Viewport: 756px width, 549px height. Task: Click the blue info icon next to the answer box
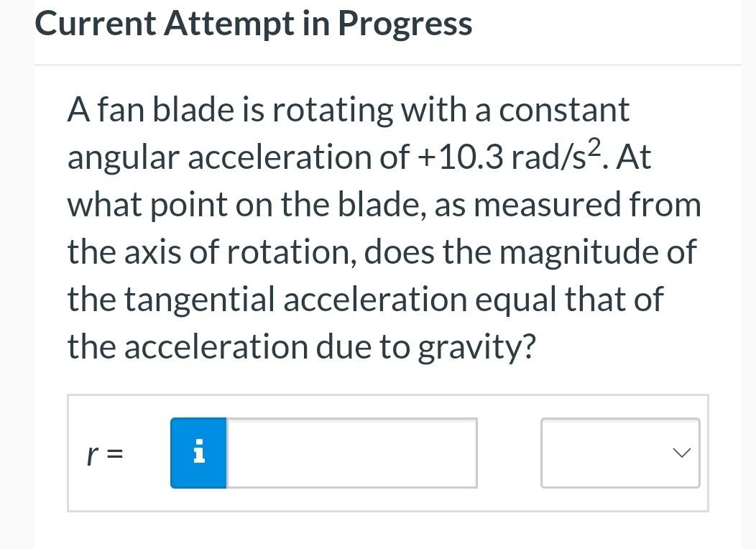[x=198, y=453]
